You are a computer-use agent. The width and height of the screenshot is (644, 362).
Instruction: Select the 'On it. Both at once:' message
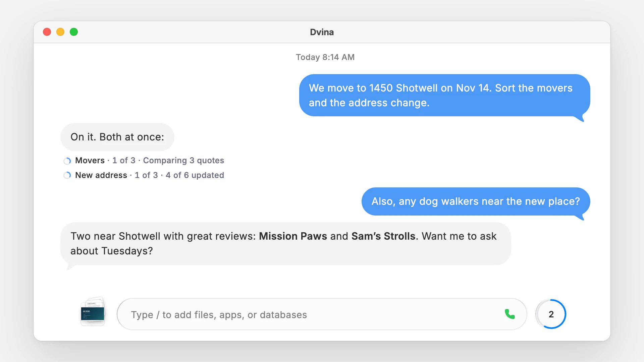click(117, 137)
